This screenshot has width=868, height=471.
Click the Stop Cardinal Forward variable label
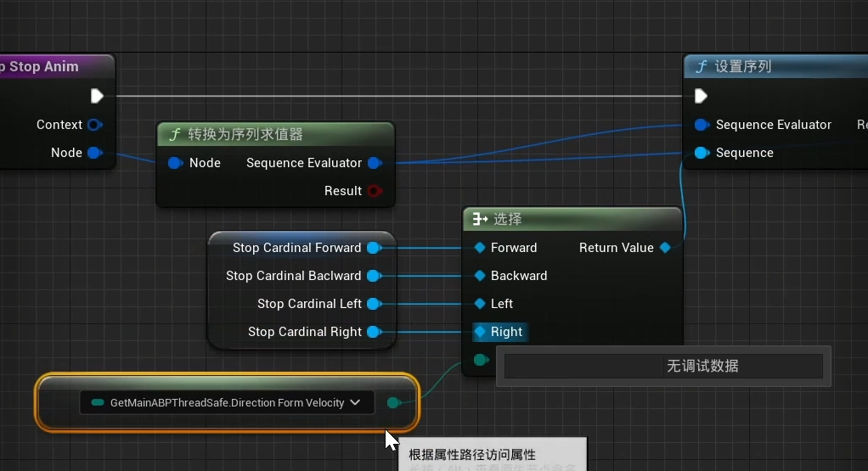(296, 248)
